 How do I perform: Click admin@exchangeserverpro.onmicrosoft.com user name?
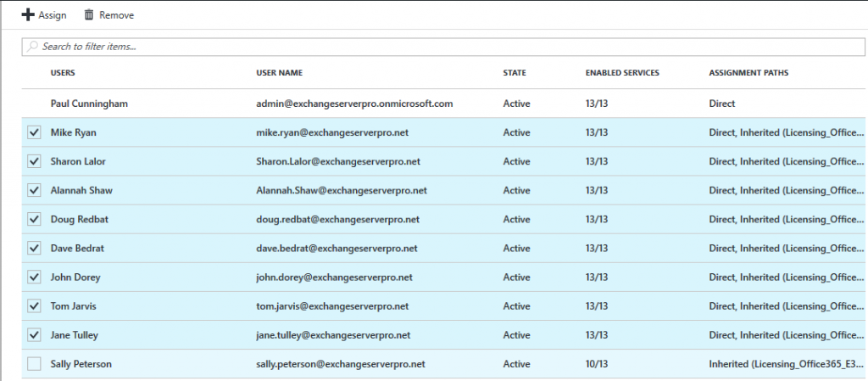tap(354, 104)
